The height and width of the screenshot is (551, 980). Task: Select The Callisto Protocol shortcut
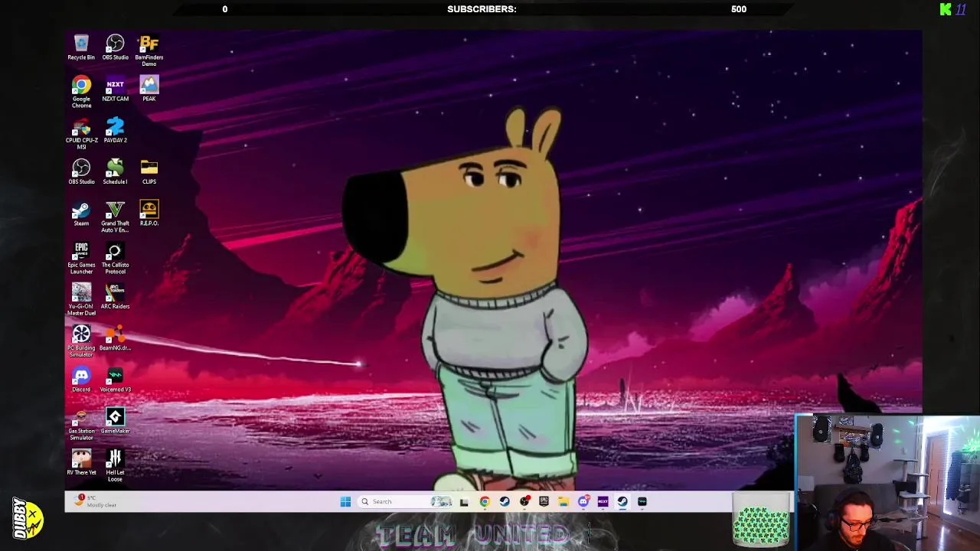coord(115,258)
